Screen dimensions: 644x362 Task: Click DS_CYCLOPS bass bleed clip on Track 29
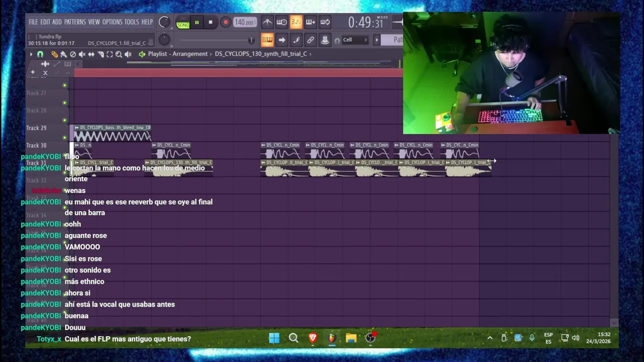click(x=112, y=133)
